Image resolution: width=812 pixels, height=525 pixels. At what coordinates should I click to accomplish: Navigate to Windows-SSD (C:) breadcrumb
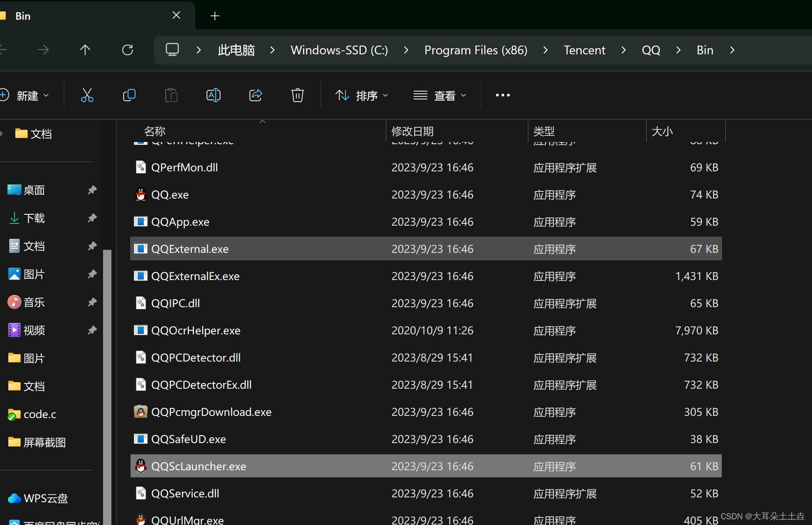339,50
